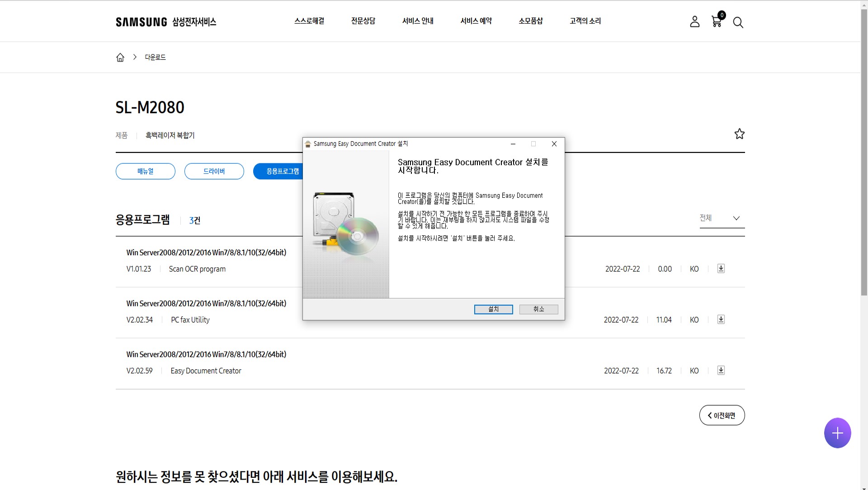Expand the purple plus floating button
Image resolution: width=868 pixels, height=490 pixels.
(837, 433)
